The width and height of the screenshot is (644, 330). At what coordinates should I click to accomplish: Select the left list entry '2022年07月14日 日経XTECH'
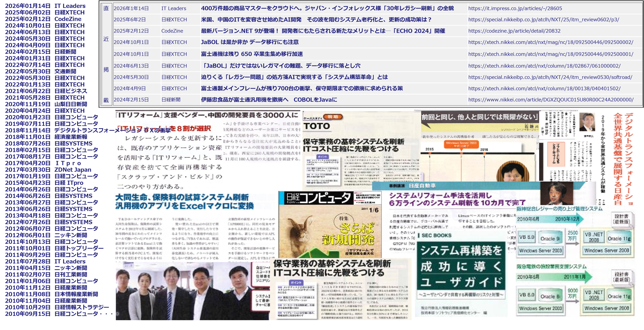pyautogui.click(x=45, y=65)
